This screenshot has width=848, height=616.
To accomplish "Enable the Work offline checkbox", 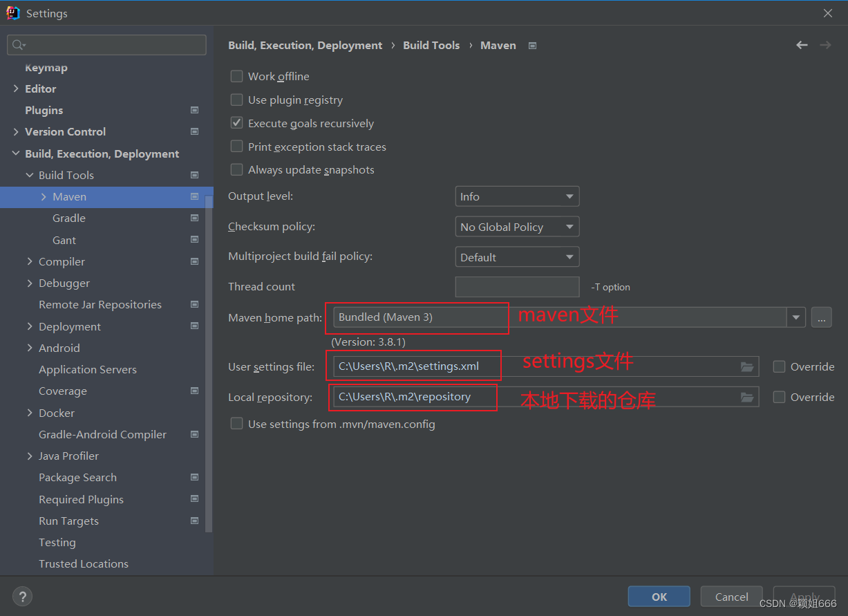I will [236, 76].
